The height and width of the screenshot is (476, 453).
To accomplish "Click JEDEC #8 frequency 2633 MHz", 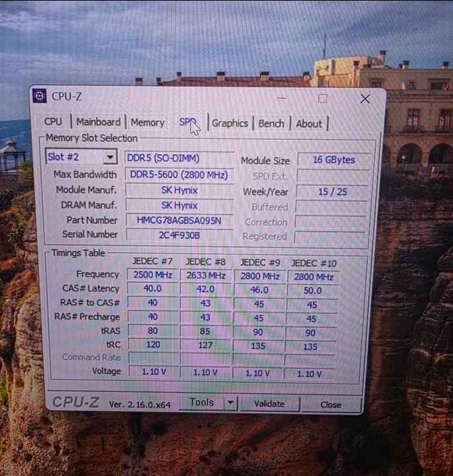I will [x=206, y=275].
